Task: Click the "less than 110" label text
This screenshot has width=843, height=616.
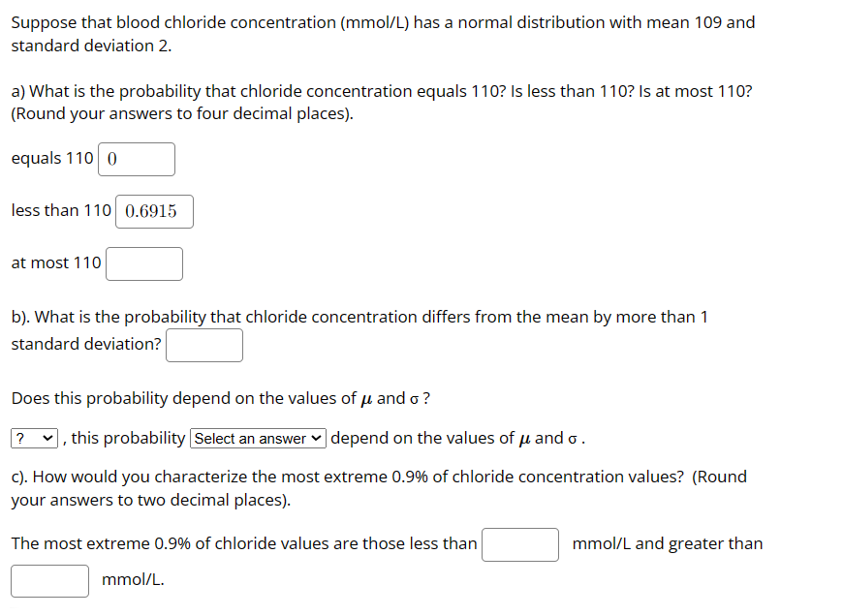Action: click(x=59, y=210)
